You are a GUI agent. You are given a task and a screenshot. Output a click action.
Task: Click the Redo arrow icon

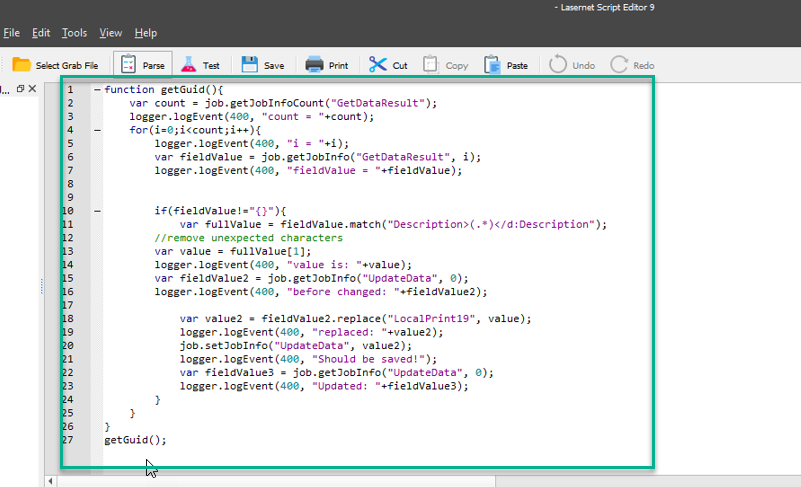click(x=619, y=65)
